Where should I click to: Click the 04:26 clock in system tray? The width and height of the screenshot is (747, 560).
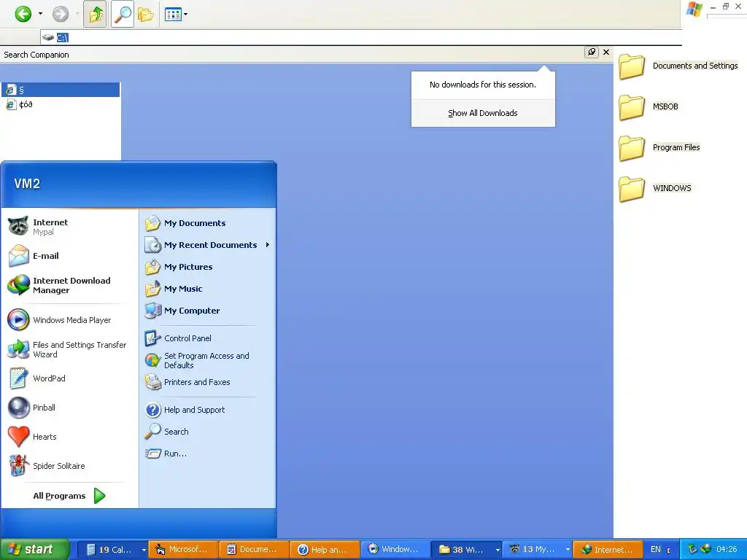tap(727, 549)
